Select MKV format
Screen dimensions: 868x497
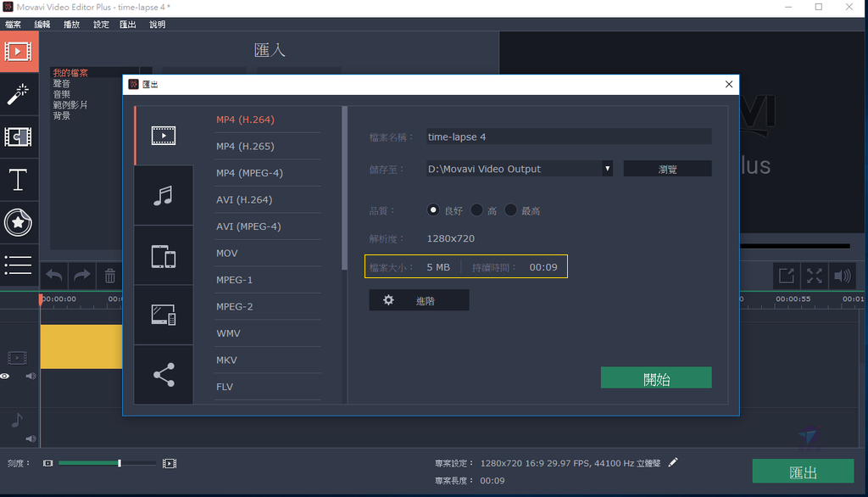pos(226,360)
